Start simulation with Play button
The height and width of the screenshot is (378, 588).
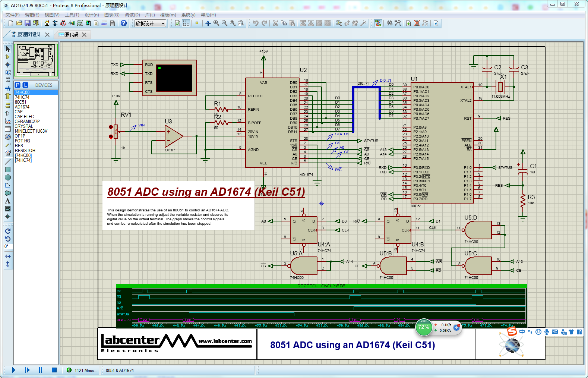point(14,370)
